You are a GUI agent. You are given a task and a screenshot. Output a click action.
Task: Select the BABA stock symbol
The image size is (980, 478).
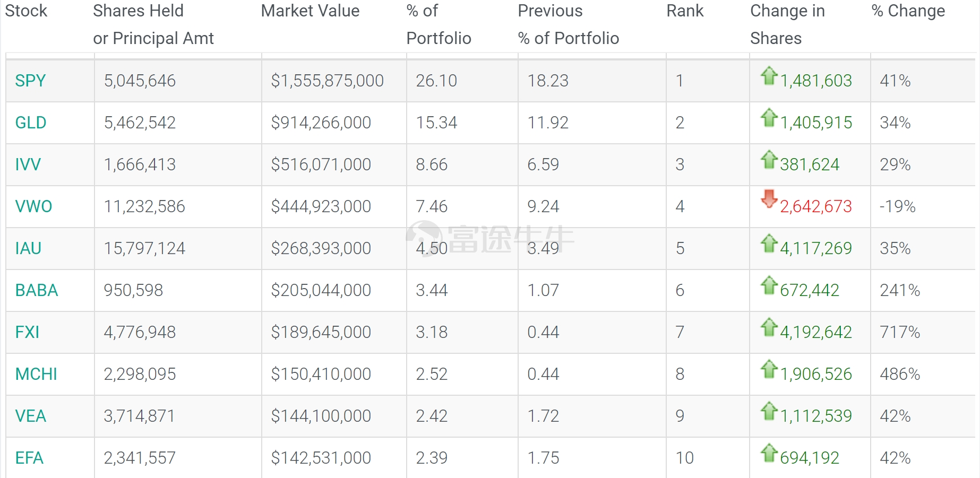[x=37, y=290]
